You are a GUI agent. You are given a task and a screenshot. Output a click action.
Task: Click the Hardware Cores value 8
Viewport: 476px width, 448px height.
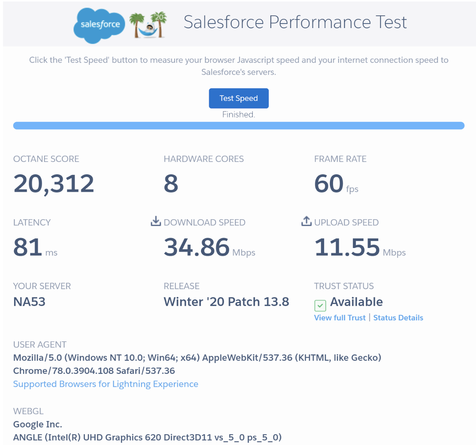[171, 183]
